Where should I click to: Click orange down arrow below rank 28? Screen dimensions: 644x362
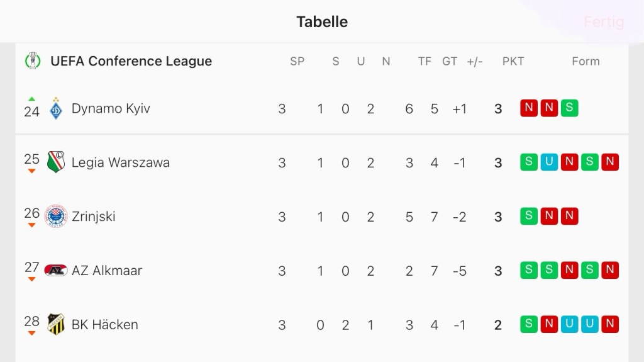tap(32, 334)
